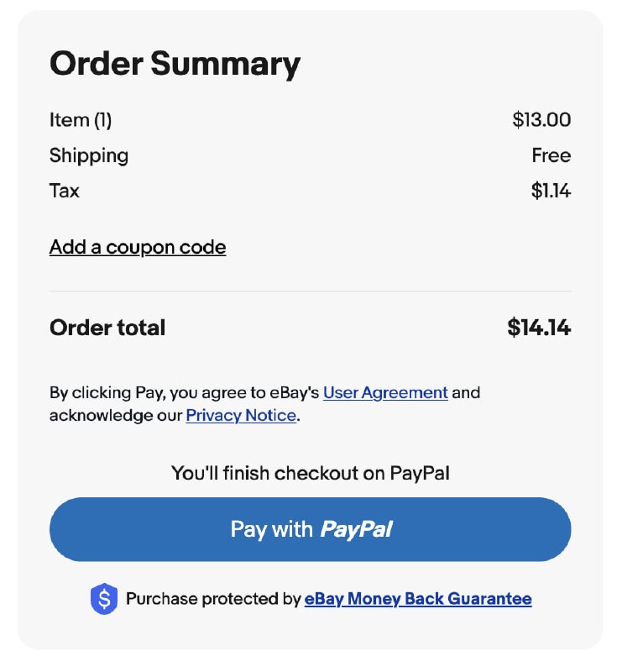Select the Item (1) label

coord(81,120)
